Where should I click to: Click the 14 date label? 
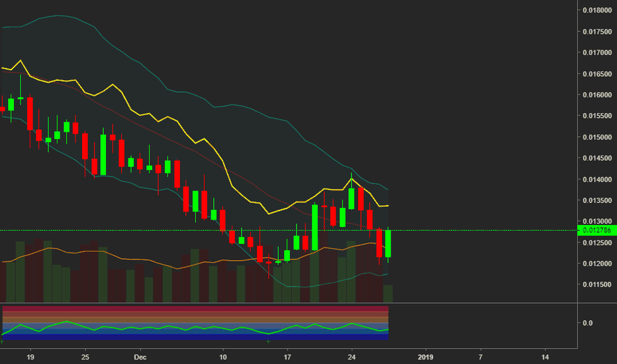coord(545,357)
